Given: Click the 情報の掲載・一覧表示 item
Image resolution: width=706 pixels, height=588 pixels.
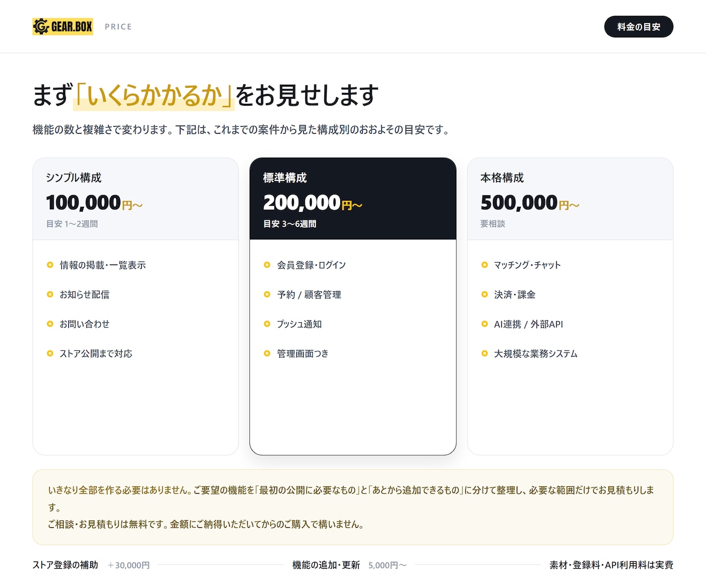Looking at the screenshot, I should 102,265.
